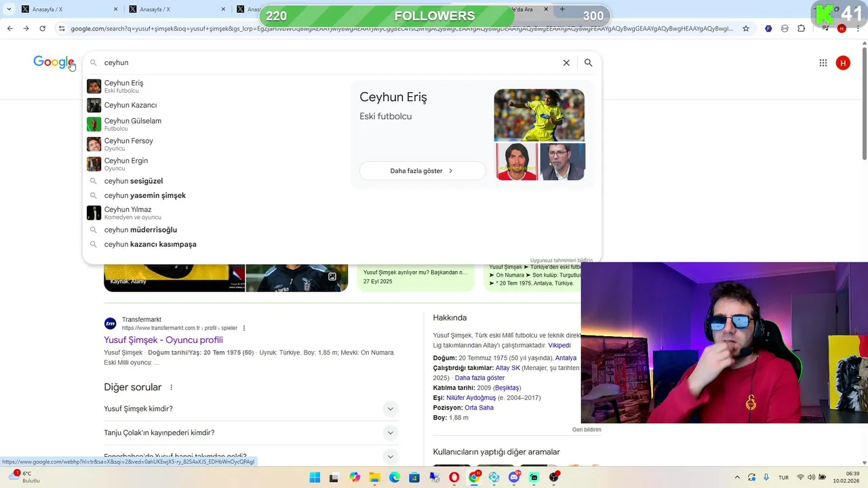Viewport: 868px width, 488px height.
Task: Click the Google logo
Action: pyautogui.click(x=53, y=62)
